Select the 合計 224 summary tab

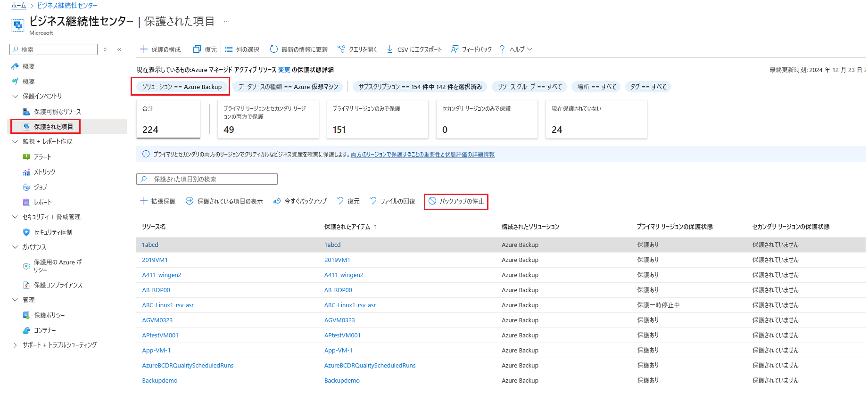(x=168, y=119)
